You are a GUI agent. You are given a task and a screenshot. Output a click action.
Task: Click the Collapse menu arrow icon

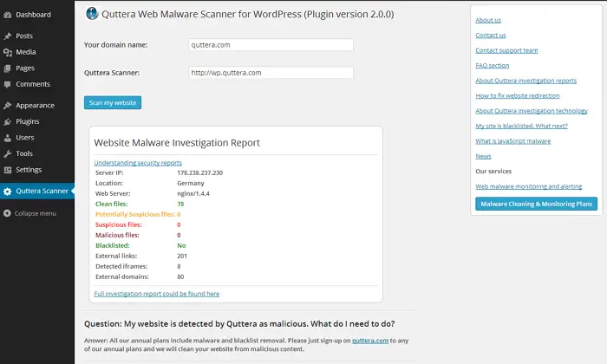[x=7, y=213]
